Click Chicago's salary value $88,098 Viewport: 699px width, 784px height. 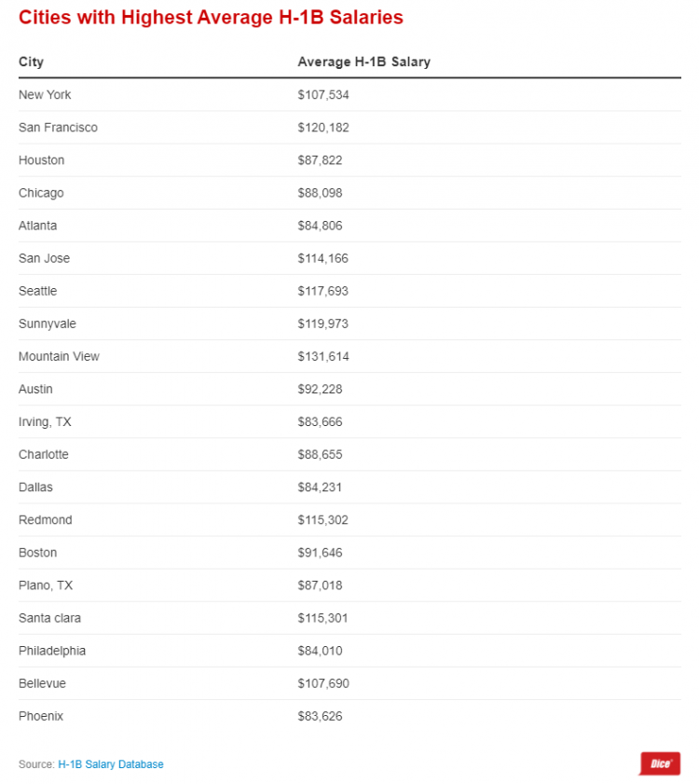pos(320,193)
